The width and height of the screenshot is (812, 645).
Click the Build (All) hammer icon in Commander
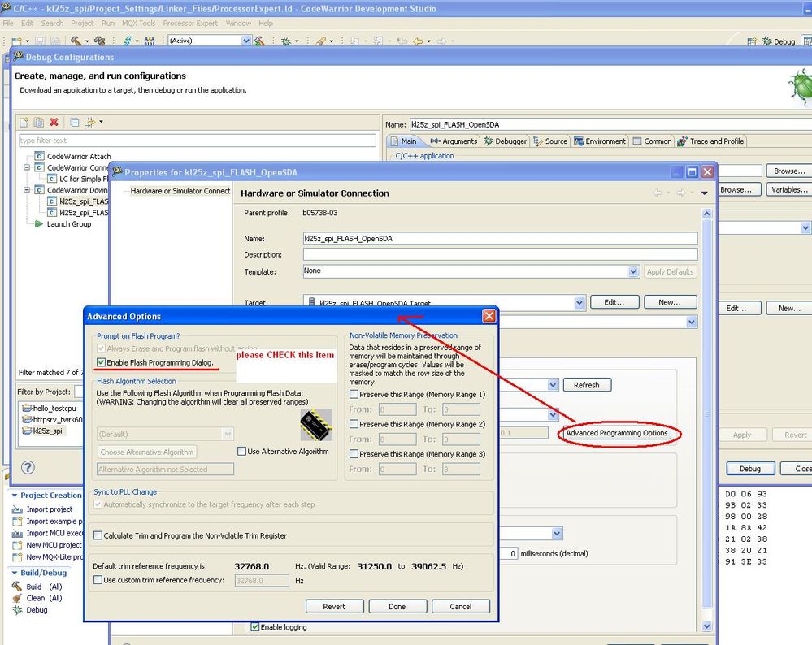point(17,587)
